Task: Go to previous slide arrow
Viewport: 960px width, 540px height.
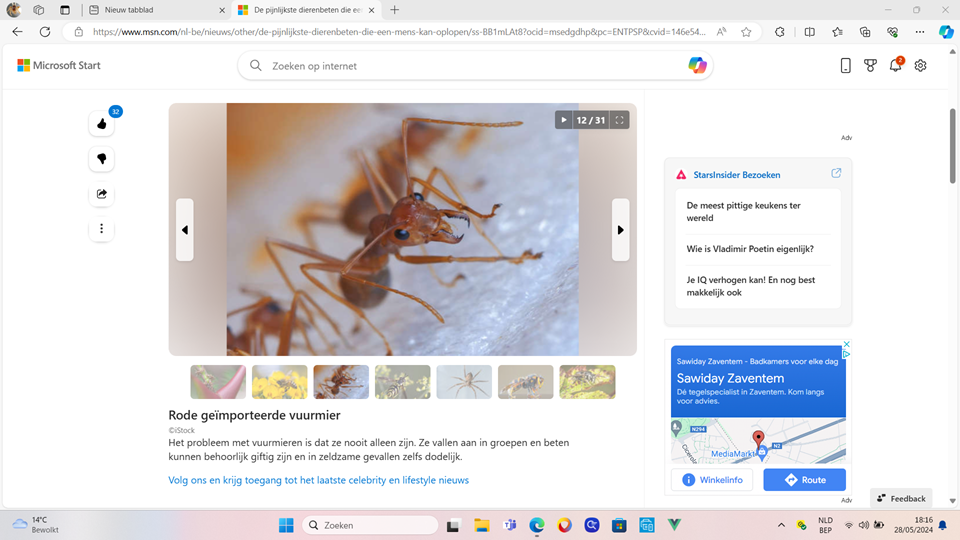Action: (x=185, y=230)
